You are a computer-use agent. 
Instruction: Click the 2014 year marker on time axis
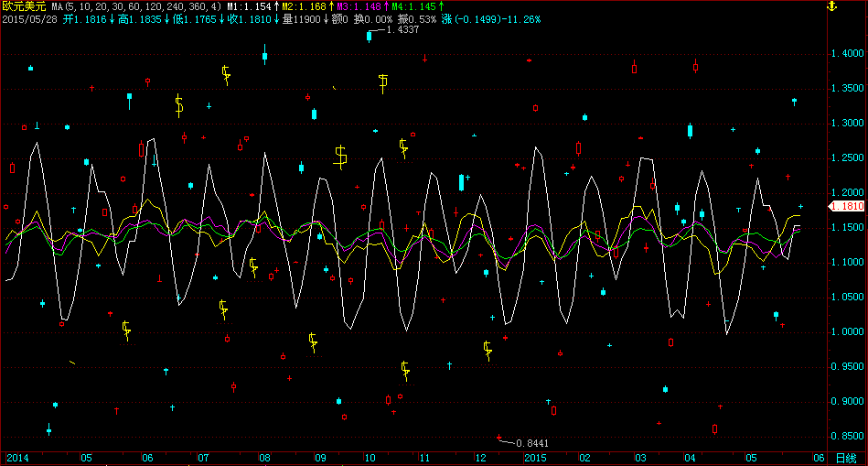pos(18,457)
